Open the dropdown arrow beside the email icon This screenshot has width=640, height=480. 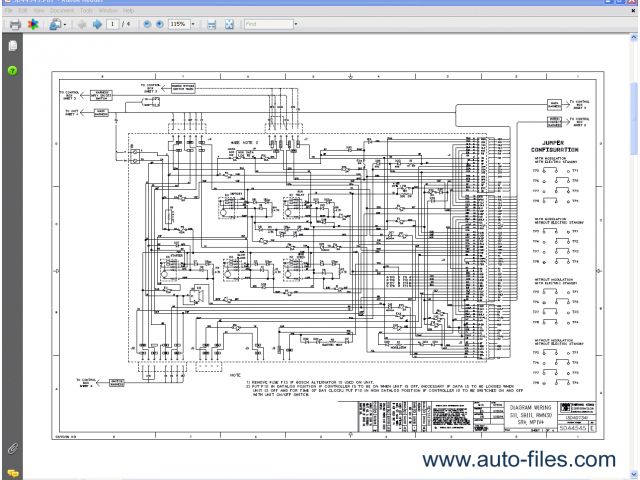(66, 22)
